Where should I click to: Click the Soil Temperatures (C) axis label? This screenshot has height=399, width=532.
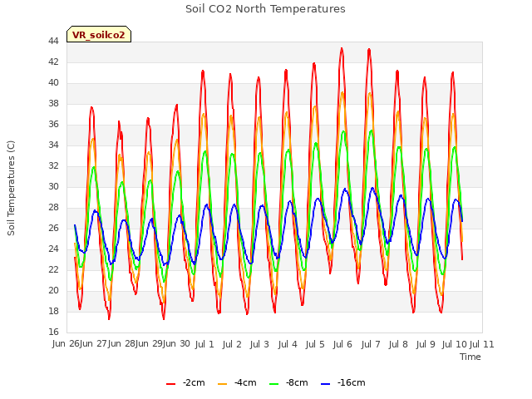point(11,188)
